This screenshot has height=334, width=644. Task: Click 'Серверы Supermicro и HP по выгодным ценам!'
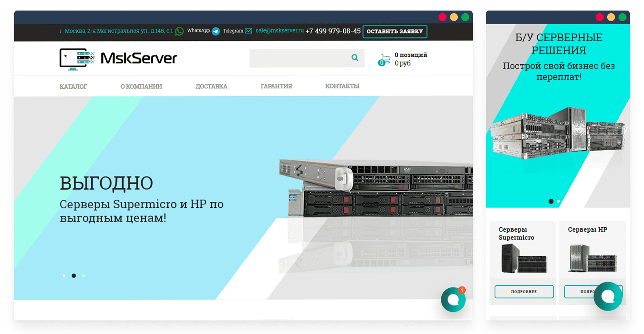click(142, 211)
